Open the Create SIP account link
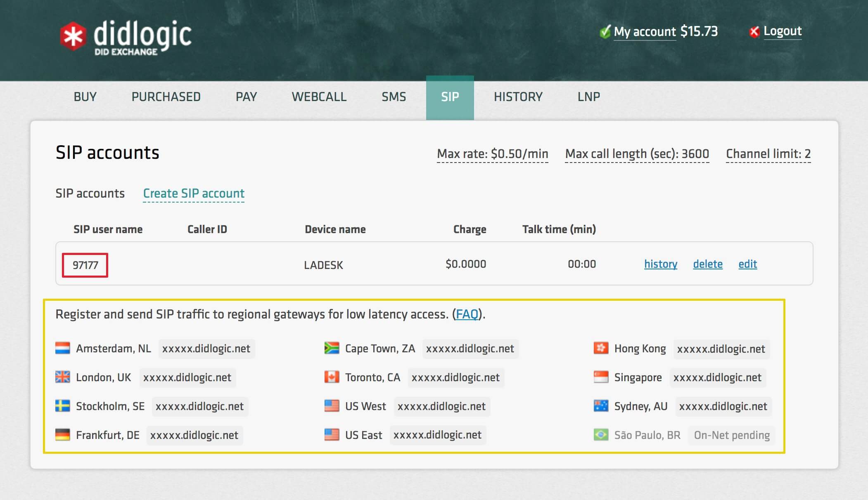 click(193, 193)
